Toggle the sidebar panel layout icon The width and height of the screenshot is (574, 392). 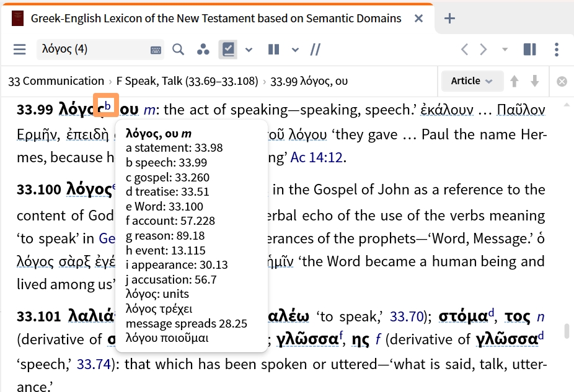[530, 50]
